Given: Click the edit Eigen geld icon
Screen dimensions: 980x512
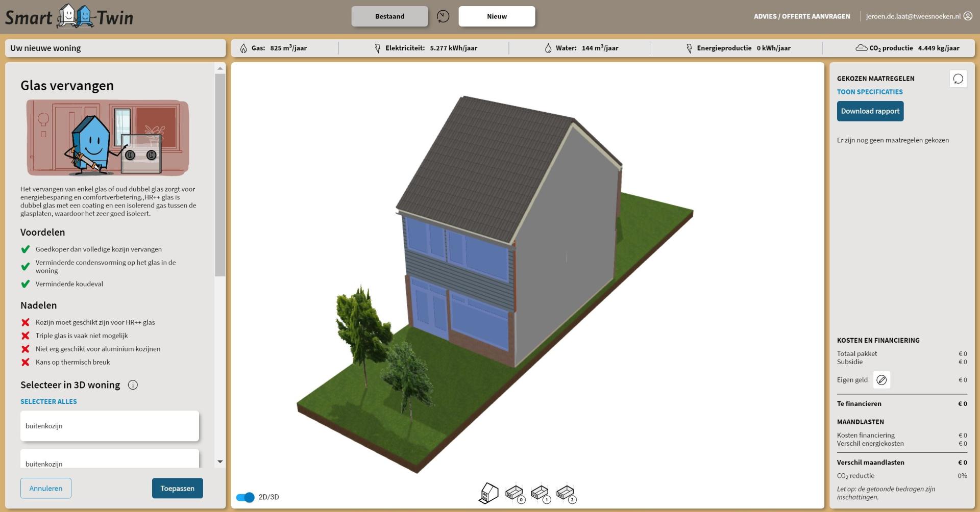Looking at the screenshot, I should point(881,380).
